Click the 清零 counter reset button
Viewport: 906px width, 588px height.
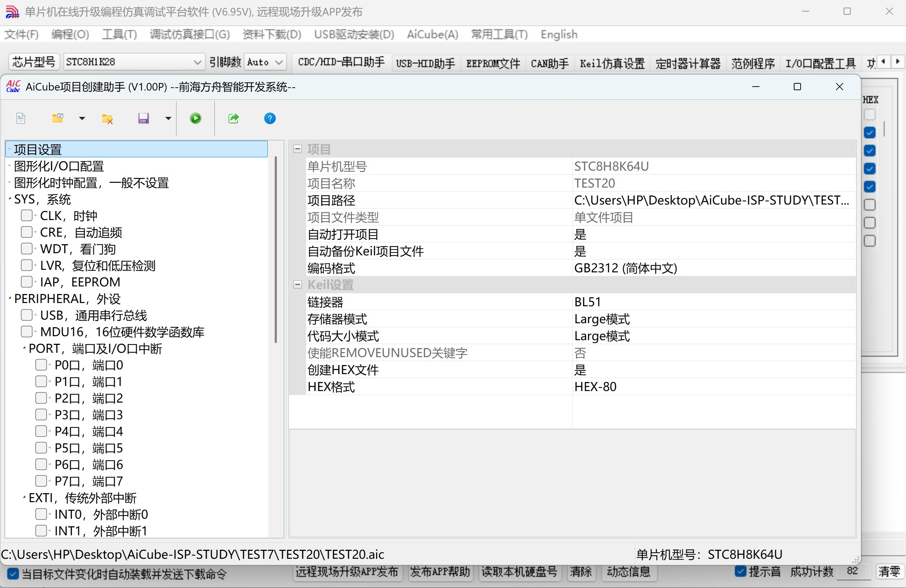click(889, 571)
